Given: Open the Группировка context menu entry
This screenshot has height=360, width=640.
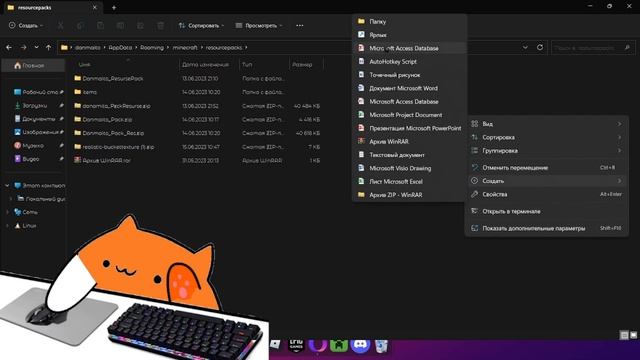Looking at the screenshot, I should click(x=547, y=151).
